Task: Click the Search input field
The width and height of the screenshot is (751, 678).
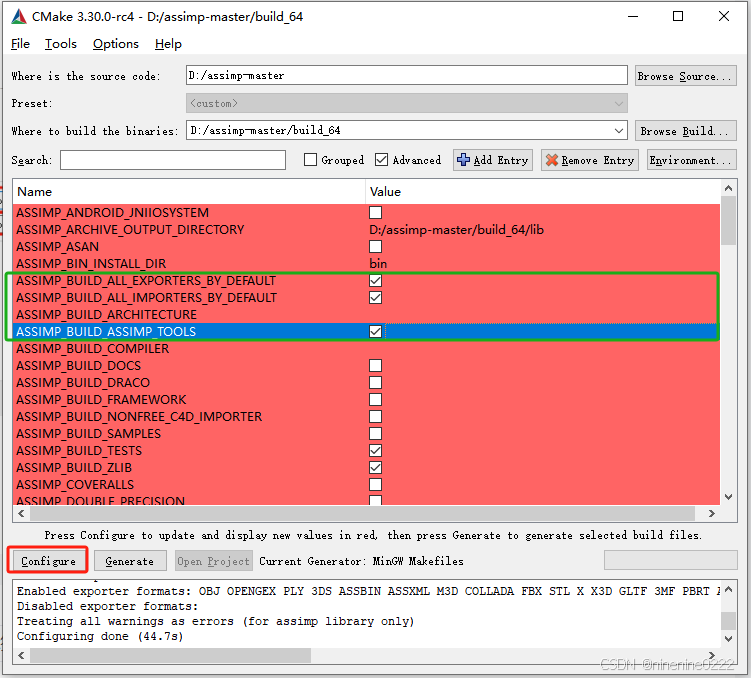Action: point(173,160)
